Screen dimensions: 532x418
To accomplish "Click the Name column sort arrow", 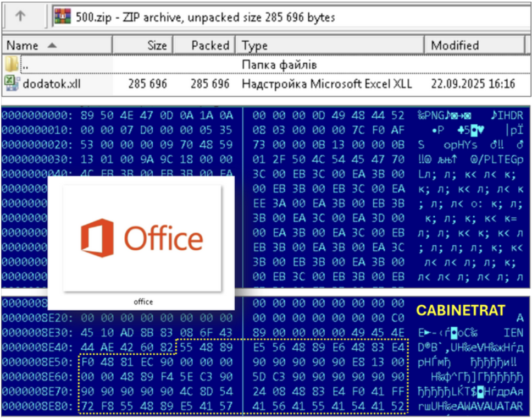I will (52, 46).
